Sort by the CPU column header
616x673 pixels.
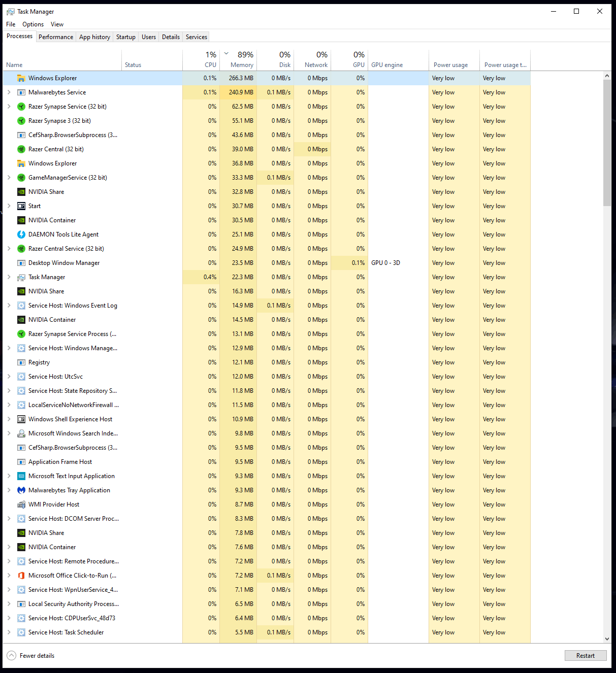201,60
